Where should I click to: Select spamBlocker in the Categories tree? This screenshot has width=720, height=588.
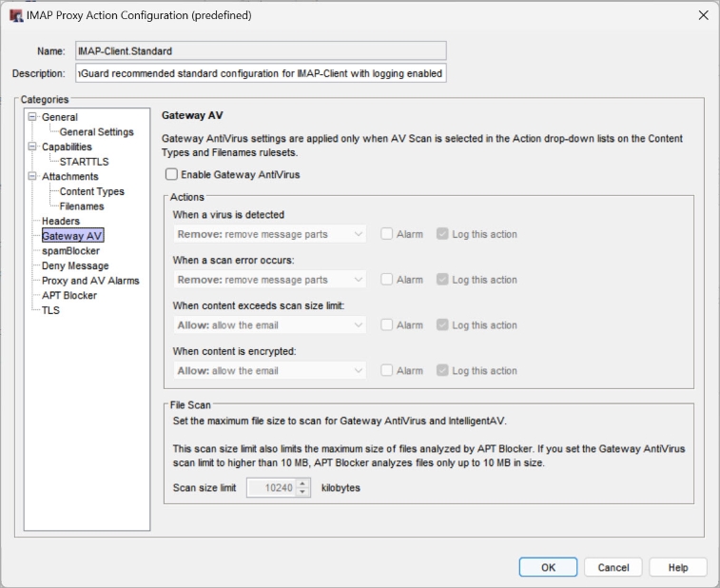pos(70,251)
